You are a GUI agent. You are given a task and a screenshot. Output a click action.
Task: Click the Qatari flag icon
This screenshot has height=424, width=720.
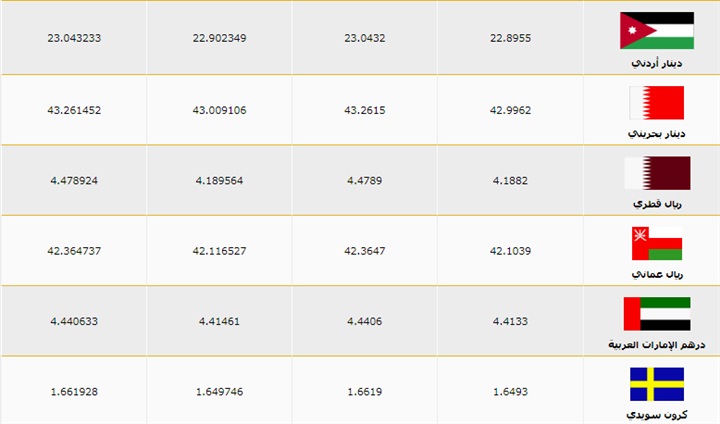[656, 173]
